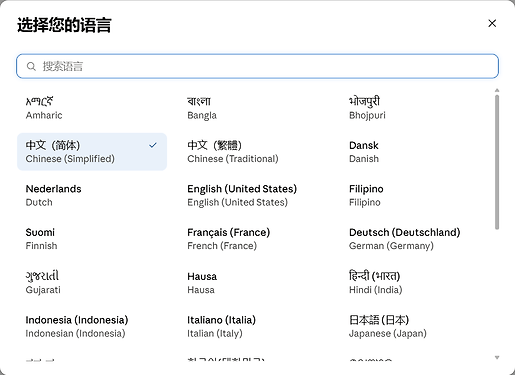Select Amharic language
The image size is (515, 375).
pyautogui.click(x=92, y=108)
